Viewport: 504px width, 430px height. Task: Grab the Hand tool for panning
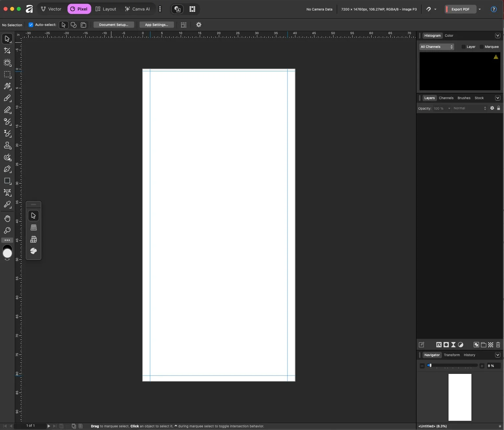7,218
